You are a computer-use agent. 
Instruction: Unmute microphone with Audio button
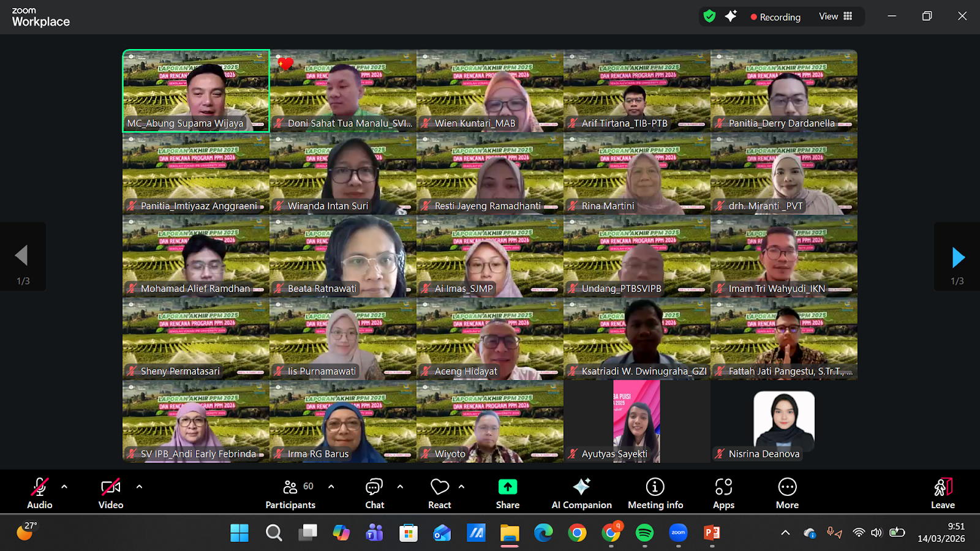(39, 493)
